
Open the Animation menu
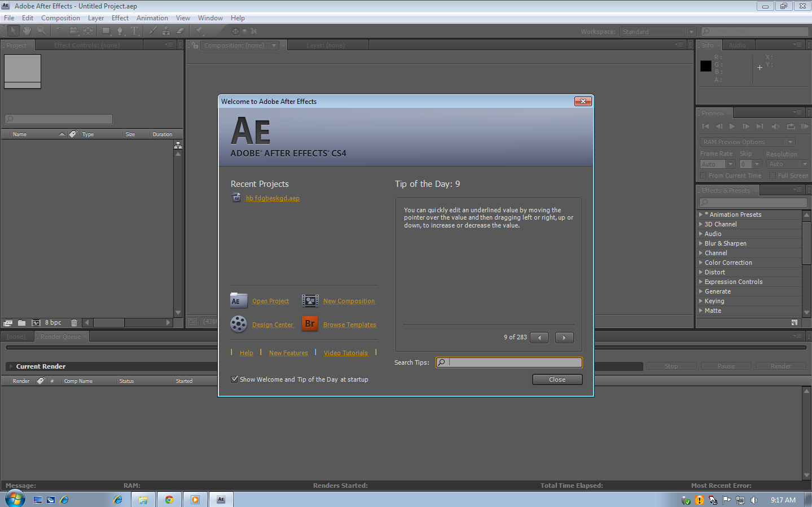(x=152, y=18)
